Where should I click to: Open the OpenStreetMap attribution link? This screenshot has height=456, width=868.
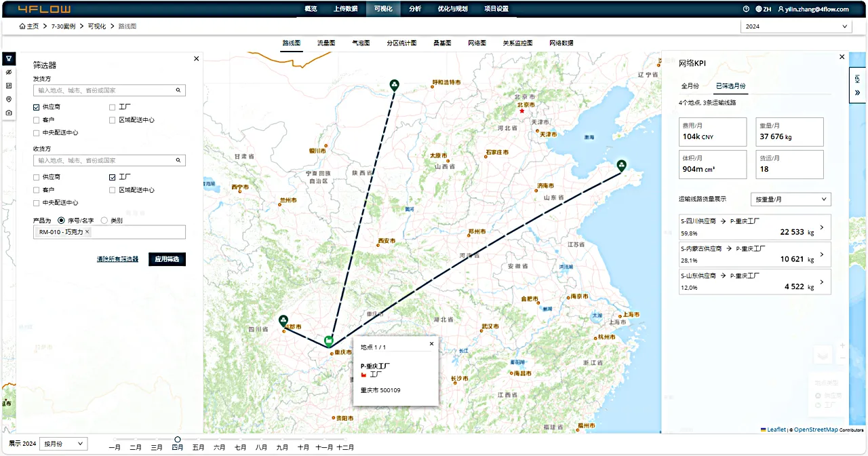click(x=816, y=430)
